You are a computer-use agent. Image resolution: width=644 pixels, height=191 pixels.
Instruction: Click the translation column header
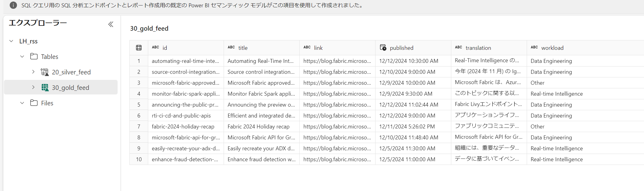coord(489,48)
